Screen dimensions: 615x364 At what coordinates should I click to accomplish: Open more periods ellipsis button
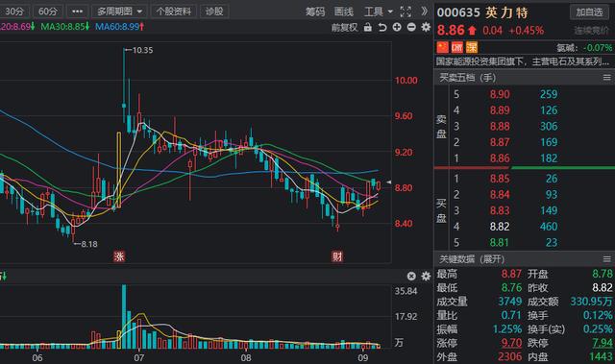pyautogui.click(x=77, y=12)
